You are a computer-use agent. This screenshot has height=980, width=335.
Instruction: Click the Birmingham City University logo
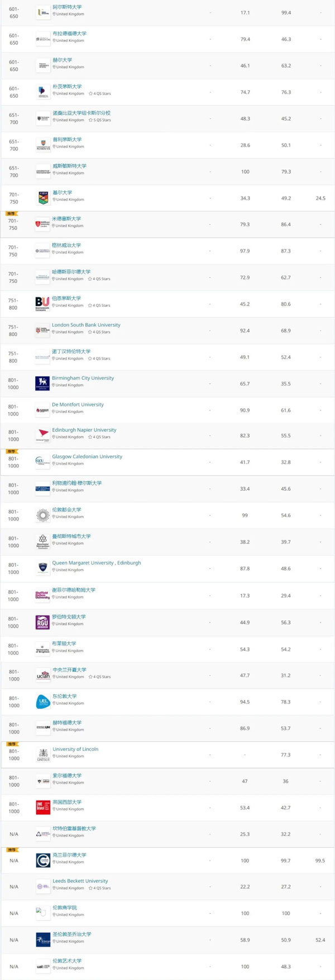tap(42, 383)
